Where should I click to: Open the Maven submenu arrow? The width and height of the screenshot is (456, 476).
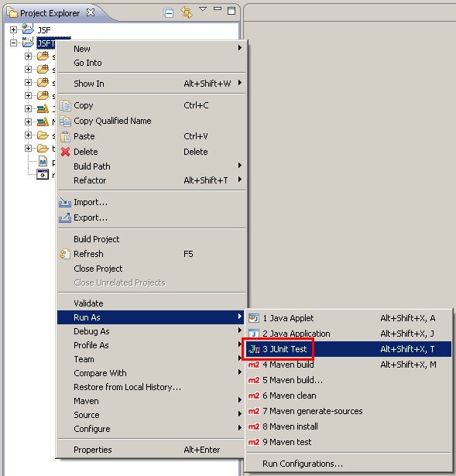point(240,400)
